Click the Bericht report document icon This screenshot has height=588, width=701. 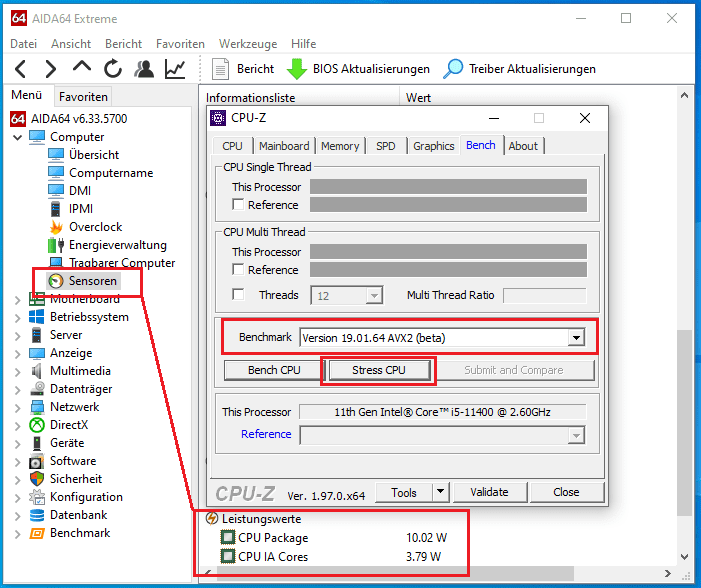[x=220, y=69]
